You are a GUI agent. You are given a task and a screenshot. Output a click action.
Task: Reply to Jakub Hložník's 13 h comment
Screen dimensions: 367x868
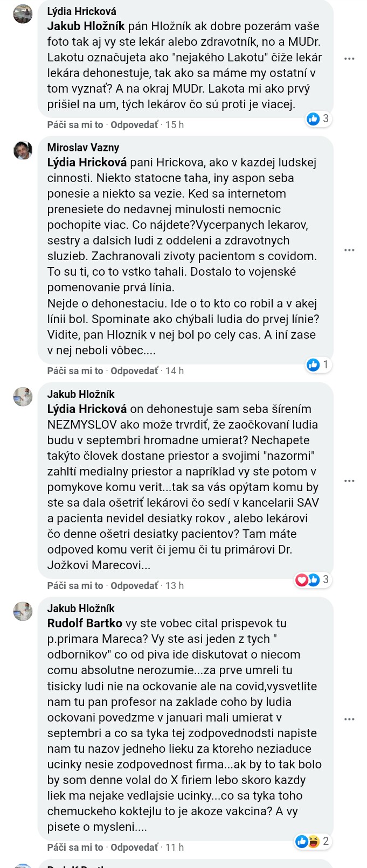pyautogui.click(x=134, y=586)
